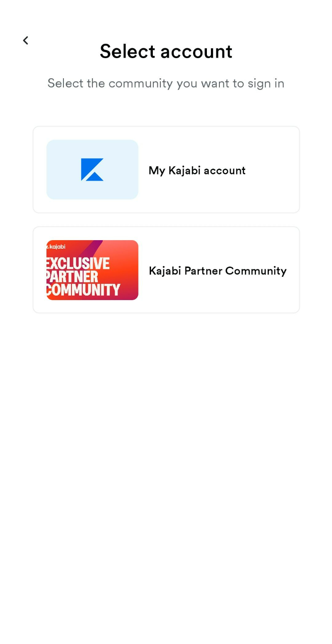The image size is (332, 644).
Task: Sign in to the second listed community
Action: (x=166, y=270)
